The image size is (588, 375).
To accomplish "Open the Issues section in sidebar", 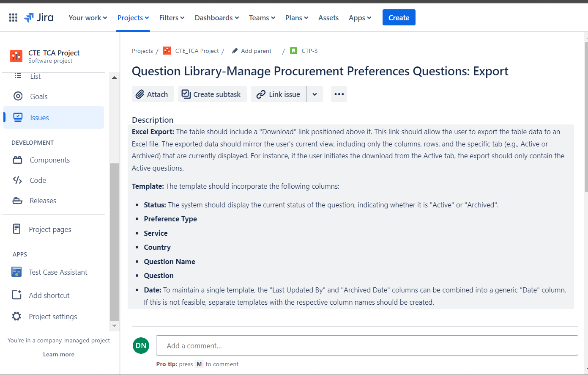I will (x=38, y=117).
